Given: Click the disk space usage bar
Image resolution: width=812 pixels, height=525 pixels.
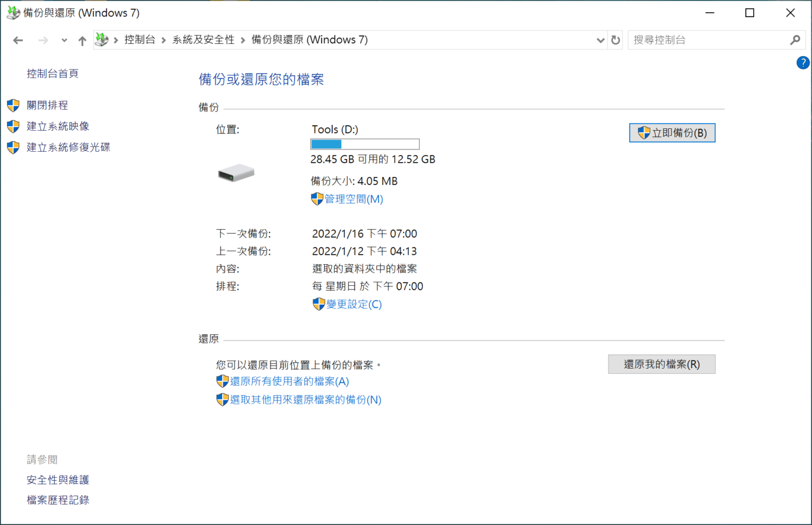Looking at the screenshot, I should [x=365, y=144].
